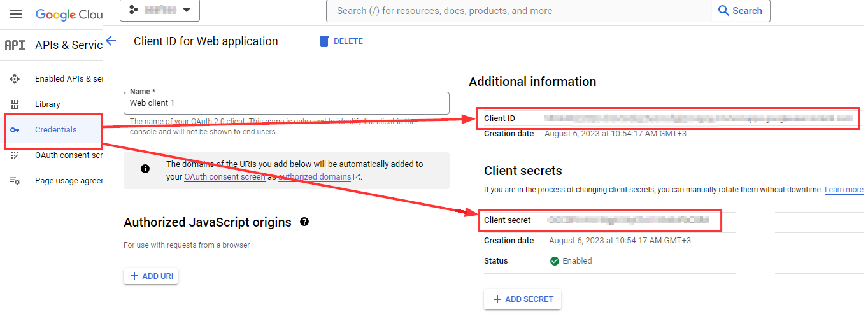Click the Client secret creation date value

point(620,241)
